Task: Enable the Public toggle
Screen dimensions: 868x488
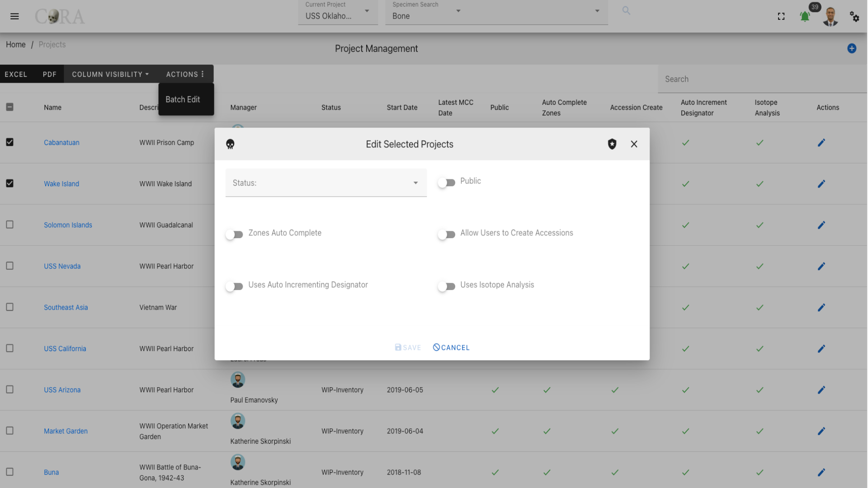Action: pyautogui.click(x=447, y=183)
